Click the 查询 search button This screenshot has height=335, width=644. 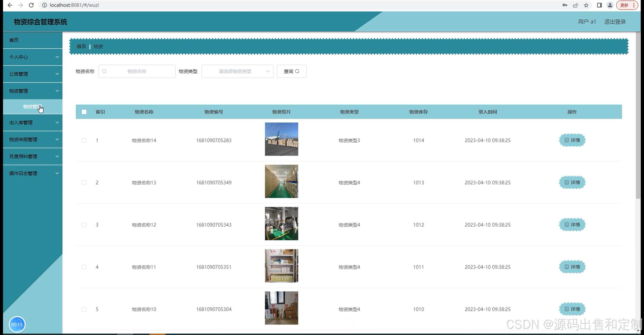pyautogui.click(x=291, y=71)
